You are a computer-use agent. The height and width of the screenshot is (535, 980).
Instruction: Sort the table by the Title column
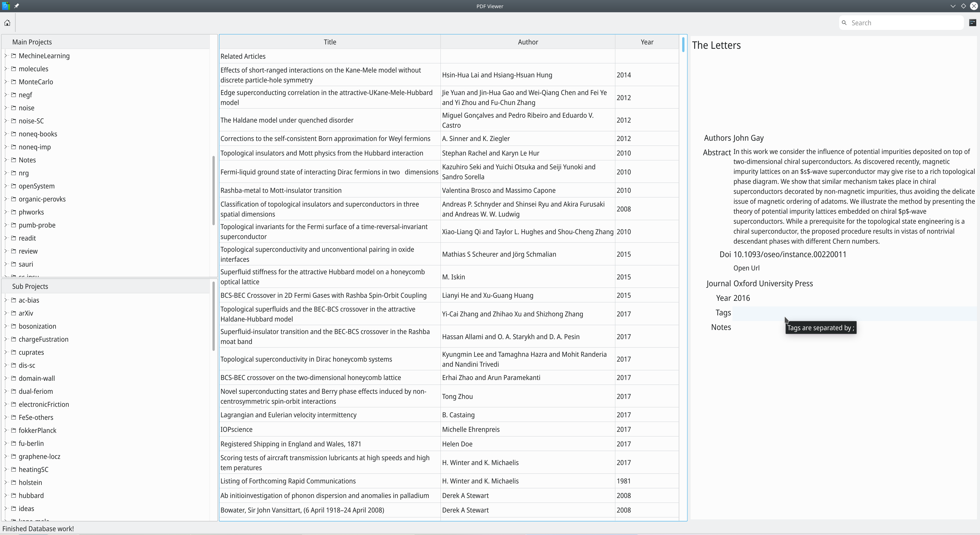coord(330,42)
